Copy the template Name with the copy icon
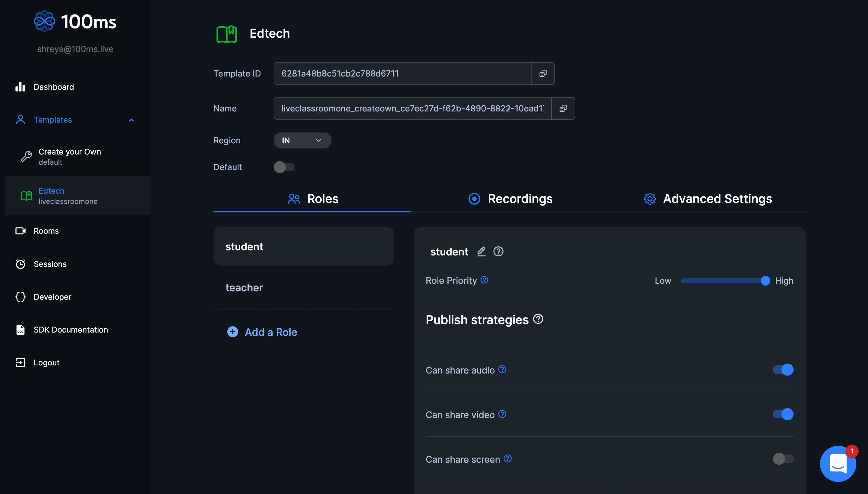This screenshot has height=494, width=868. 563,108
